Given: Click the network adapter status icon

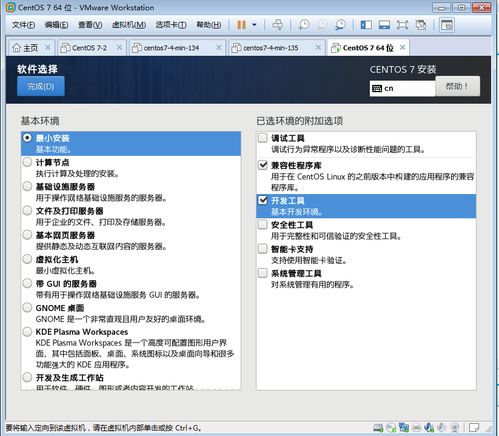Looking at the screenshot, I should pyautogui.click(x=404, y=427).
